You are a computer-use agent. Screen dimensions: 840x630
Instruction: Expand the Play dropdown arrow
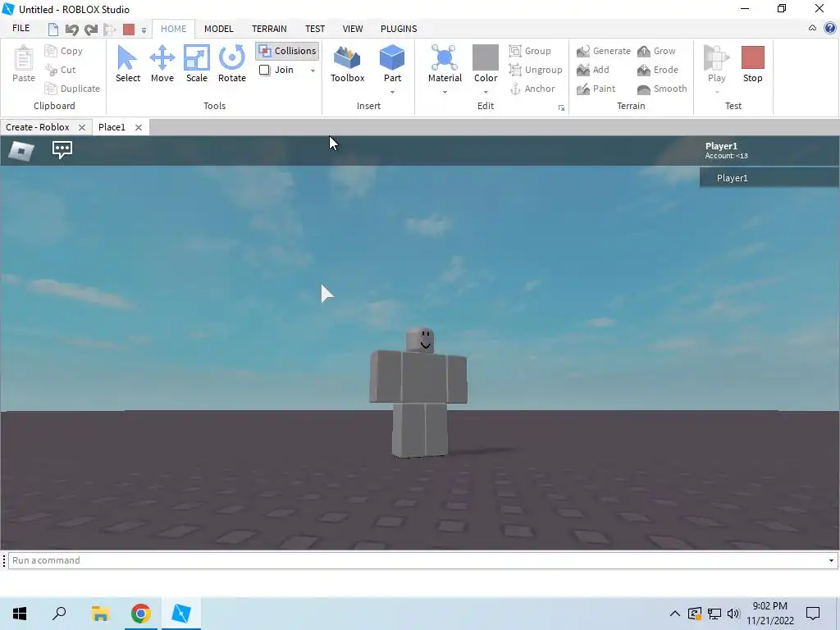(x=717, y=92)
